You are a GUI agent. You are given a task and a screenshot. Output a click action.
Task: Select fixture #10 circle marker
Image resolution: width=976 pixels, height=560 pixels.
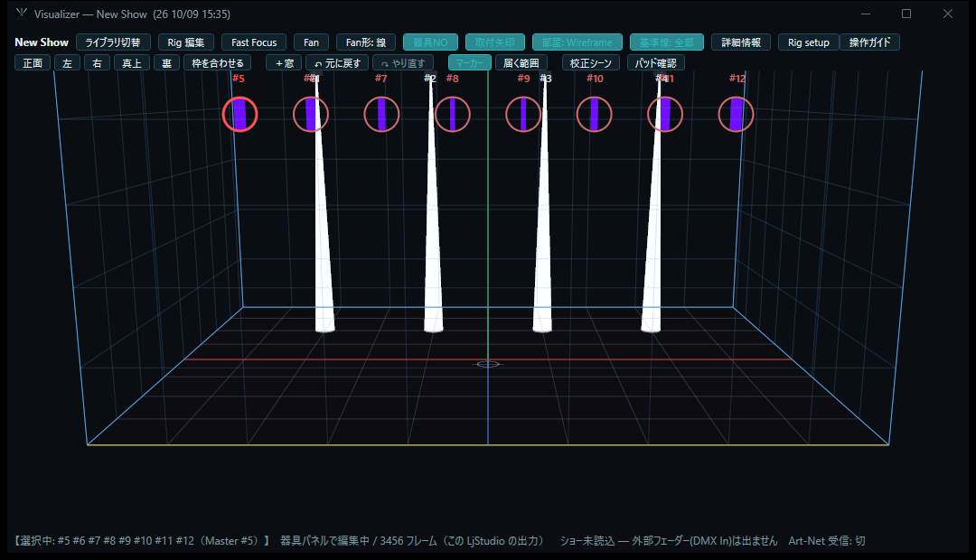(x=595, y=115)
